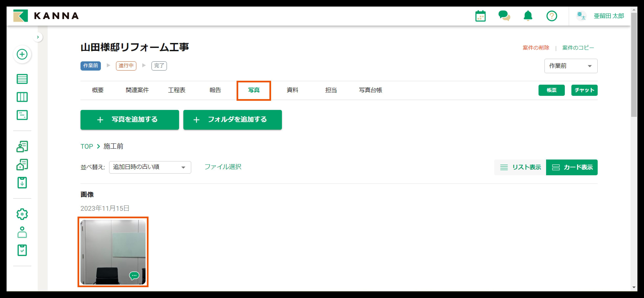Open the list view icon in sidebar
This screenshot has width=644, height=298.
point(22,79)
